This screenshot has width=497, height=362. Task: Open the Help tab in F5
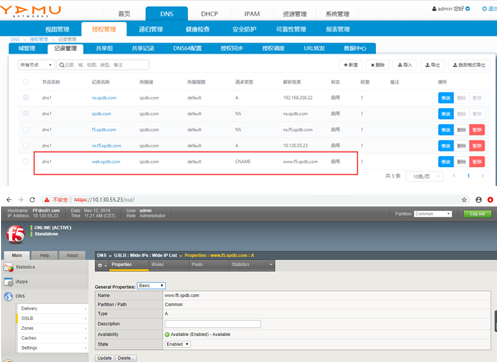pos(44,255)
